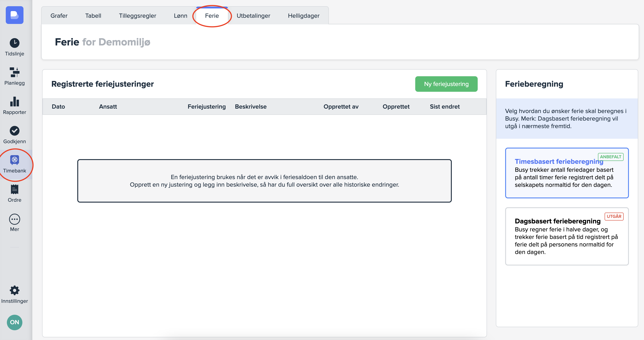Select the Timebank safe icon
The width and height of the screenshot is (644, 340).
point(14,160)
